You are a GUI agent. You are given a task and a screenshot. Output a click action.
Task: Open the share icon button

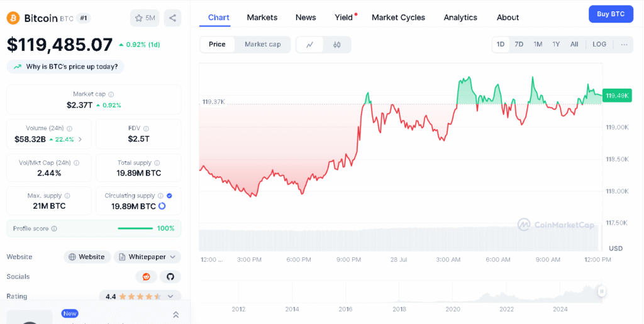pos(172,18)
